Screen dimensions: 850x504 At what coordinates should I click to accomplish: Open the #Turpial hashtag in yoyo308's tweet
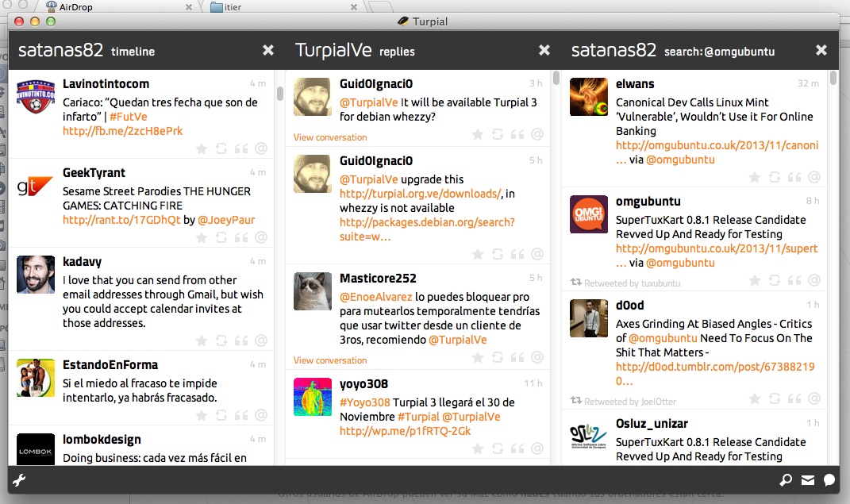click(418, 417)
